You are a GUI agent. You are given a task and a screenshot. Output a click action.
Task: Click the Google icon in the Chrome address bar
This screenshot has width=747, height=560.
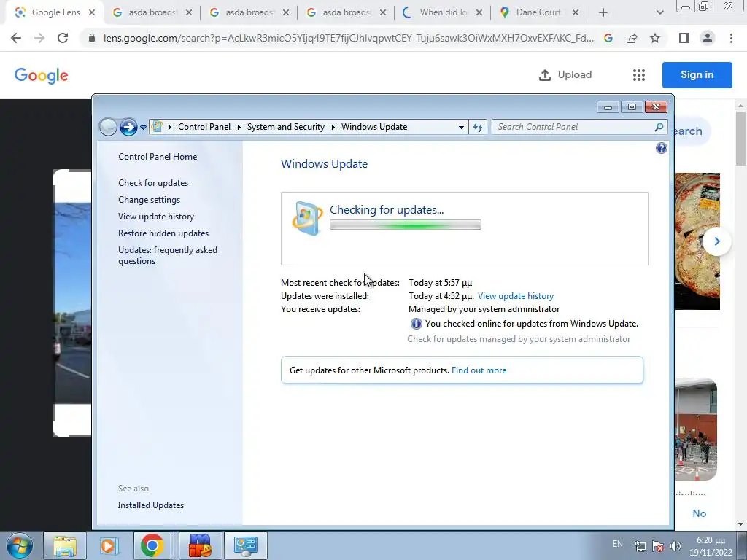(x=608, y=38)
